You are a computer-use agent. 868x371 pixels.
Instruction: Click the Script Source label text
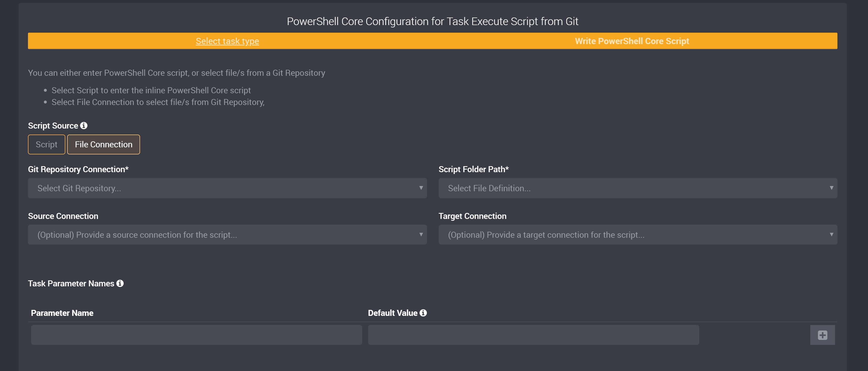(53, 126)
